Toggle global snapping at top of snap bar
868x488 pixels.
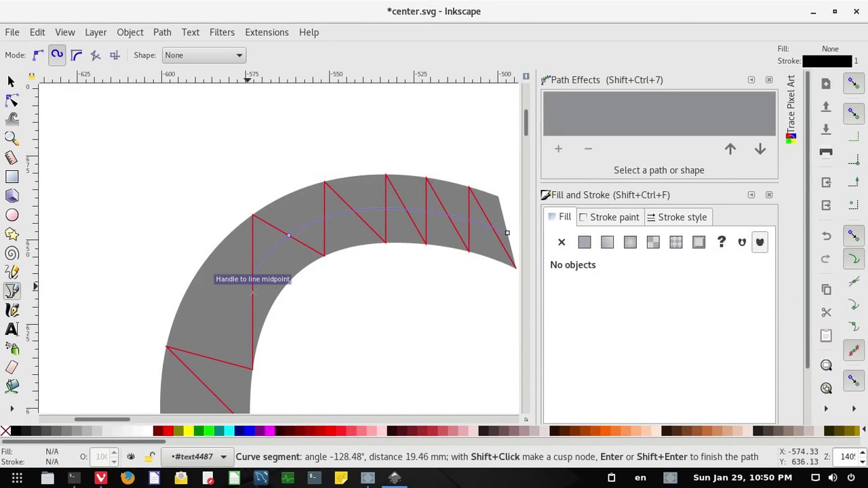854,83
